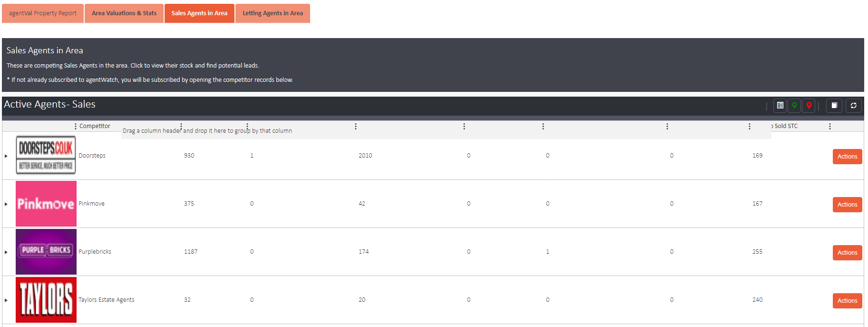Click Actions button for Pinkmove
Image resolution: width=868 pixels, height=327 pixels.
pyautogui.click(x=847, y=205)
